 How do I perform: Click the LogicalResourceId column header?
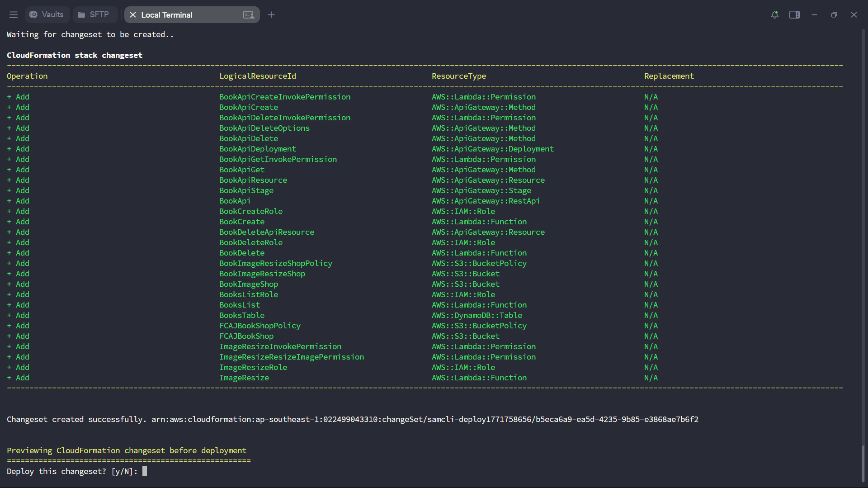pos(258,76)
